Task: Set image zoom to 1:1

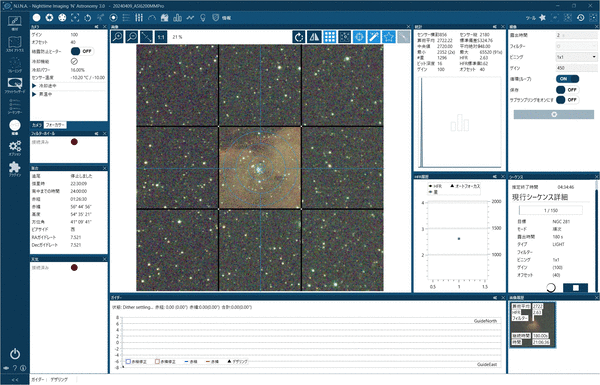Action: (161, 37)
